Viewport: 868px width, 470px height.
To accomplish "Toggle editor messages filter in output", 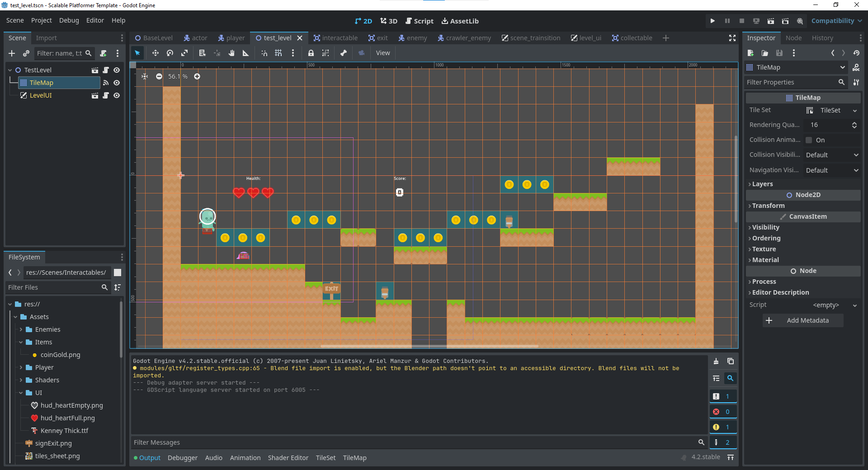I will pos(723,442).
